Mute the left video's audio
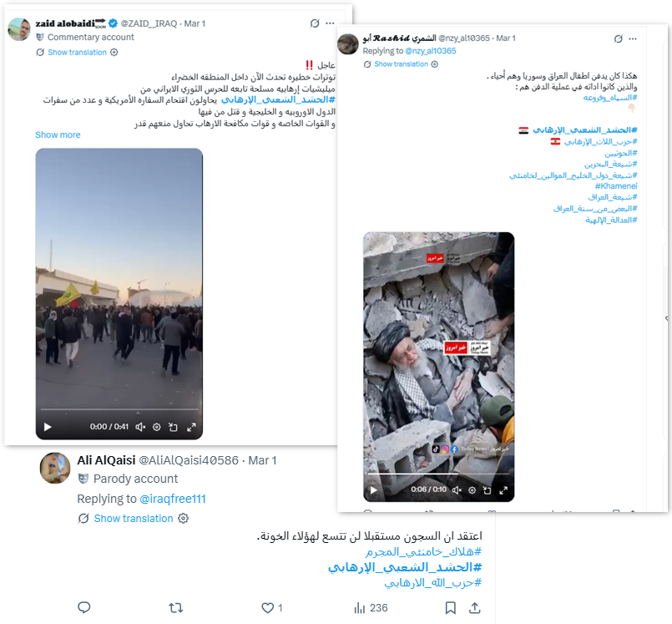The width and height of the screenshot is (672, 624). 140,427
